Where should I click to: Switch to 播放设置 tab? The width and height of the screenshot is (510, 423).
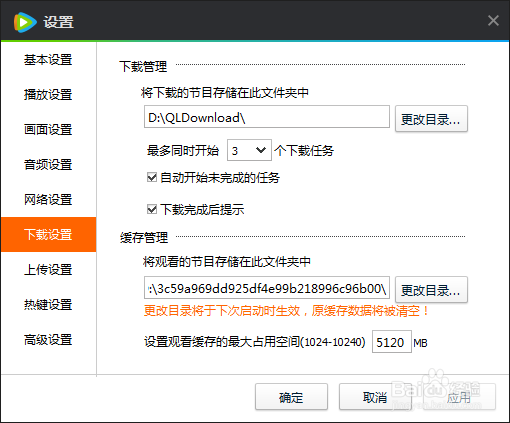click(x=48, y=95)
